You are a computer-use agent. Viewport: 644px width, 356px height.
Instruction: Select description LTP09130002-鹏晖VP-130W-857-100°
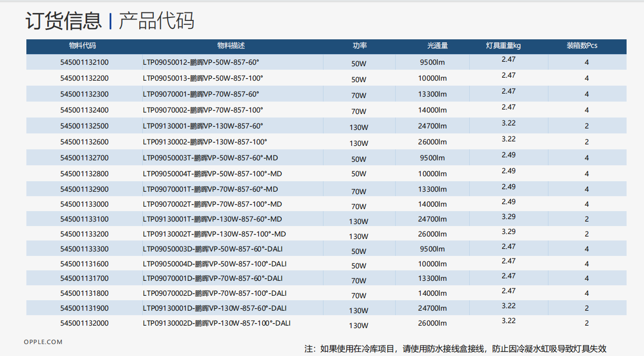click(x=205, y=142)
